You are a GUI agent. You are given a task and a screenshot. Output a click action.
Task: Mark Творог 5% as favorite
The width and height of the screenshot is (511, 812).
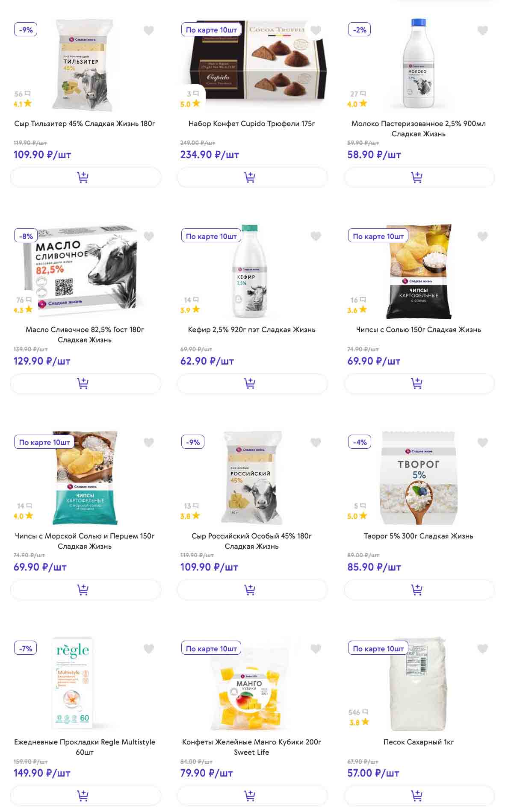482,442
